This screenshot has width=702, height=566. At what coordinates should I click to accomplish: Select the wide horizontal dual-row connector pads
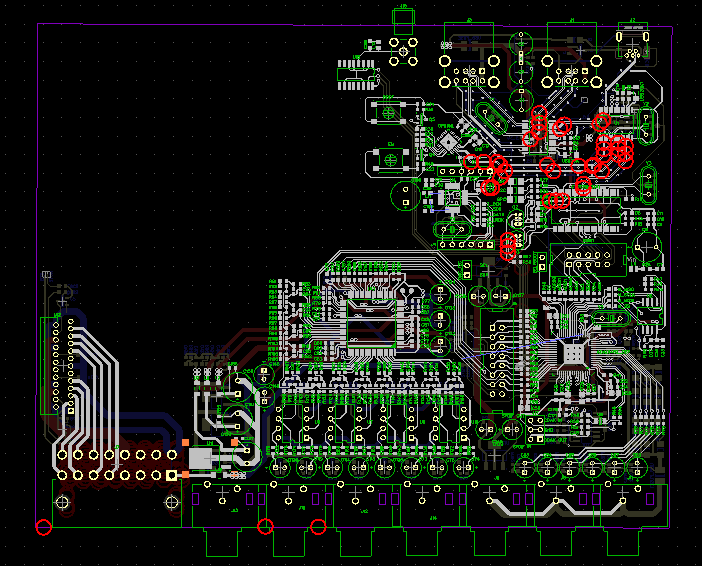117,465
